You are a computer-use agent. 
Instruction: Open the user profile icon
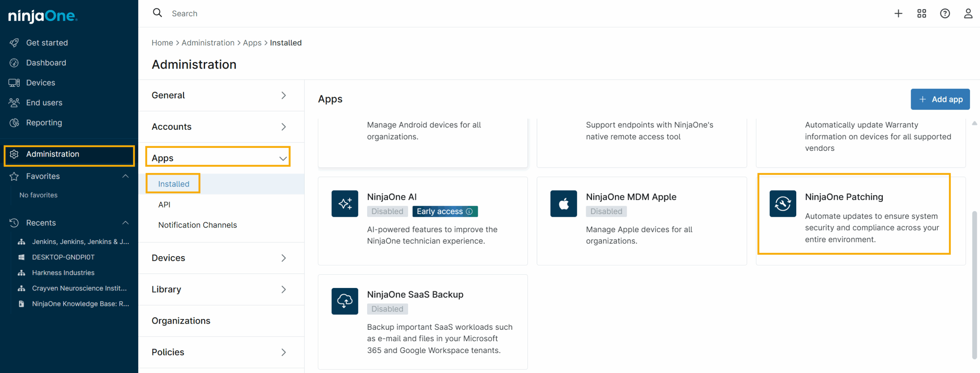[x=968, y=14]
